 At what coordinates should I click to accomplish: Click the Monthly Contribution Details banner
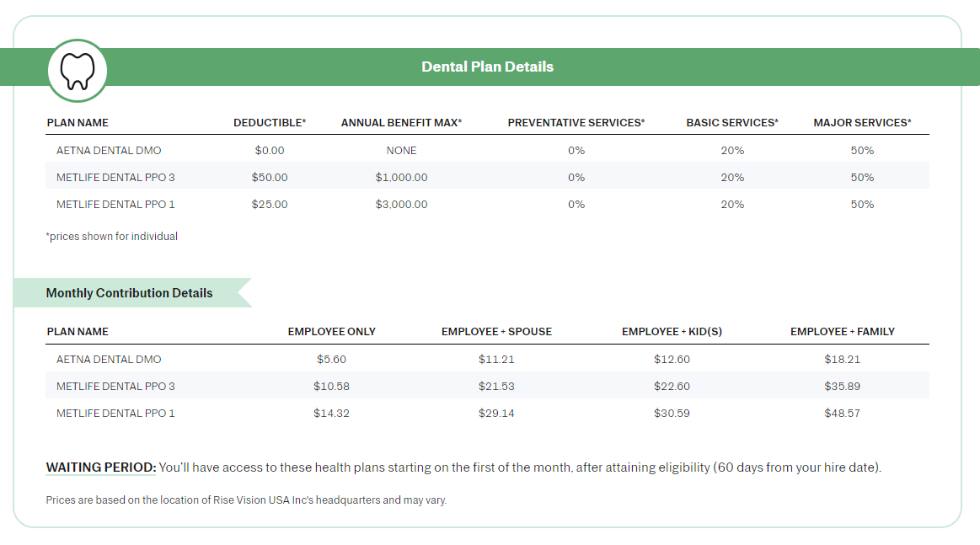pyautogui.click(x=129, y=293)
